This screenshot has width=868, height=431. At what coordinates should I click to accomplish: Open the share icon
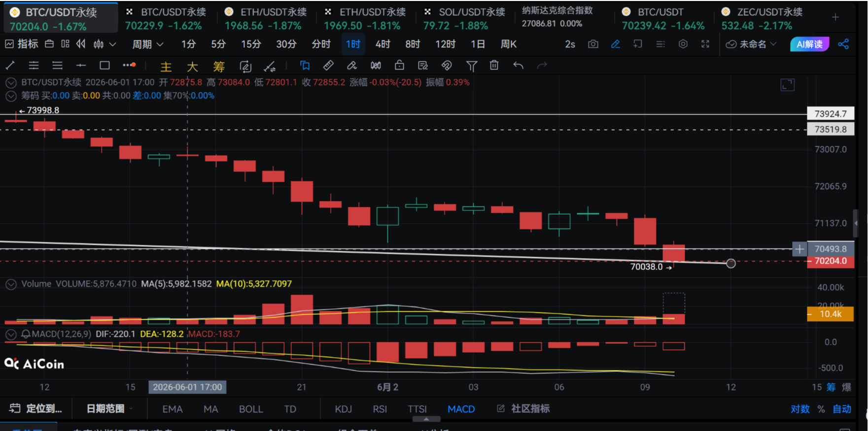coord(843,44)
